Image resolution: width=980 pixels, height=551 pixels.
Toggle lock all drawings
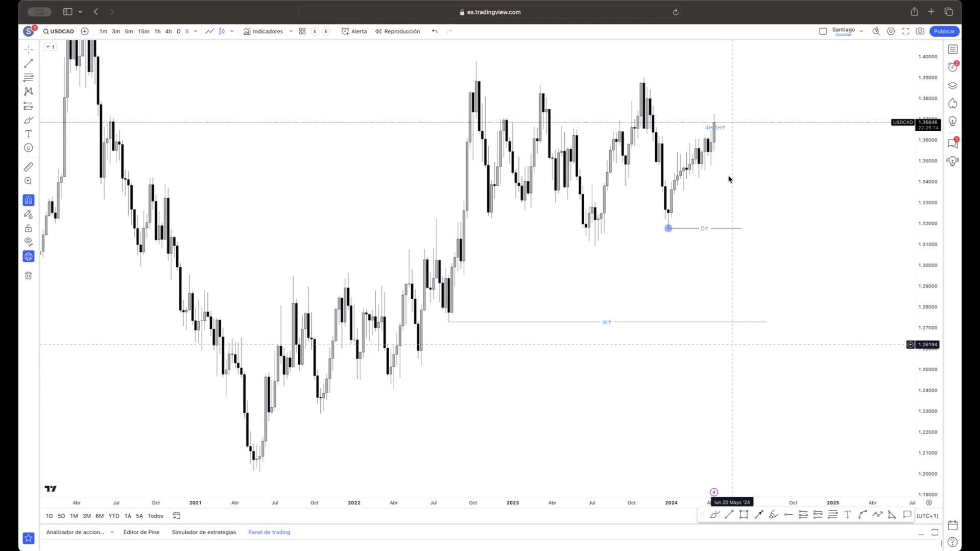(29, 228)
